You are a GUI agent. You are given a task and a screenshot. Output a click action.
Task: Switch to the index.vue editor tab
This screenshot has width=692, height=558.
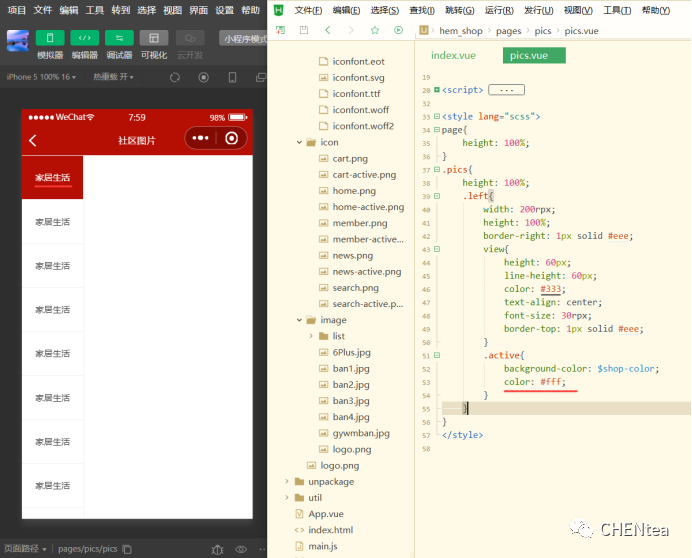click(454, 55)
